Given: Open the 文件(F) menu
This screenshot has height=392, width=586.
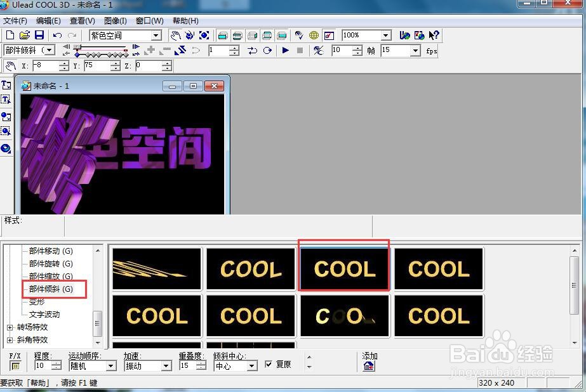Looking at the screenshot, I should (x=15, y=21).
